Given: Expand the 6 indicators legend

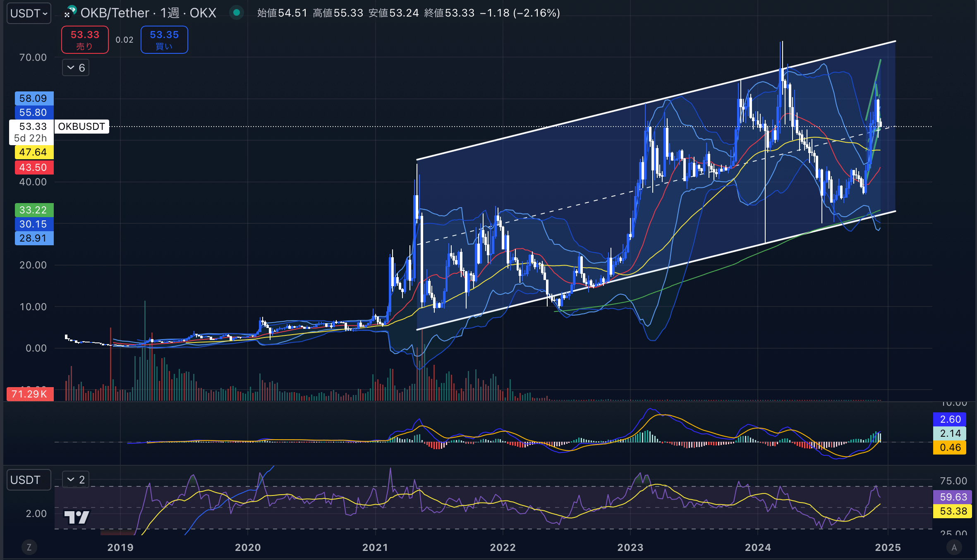Looking at the screenshot, I should pos(76,68).
